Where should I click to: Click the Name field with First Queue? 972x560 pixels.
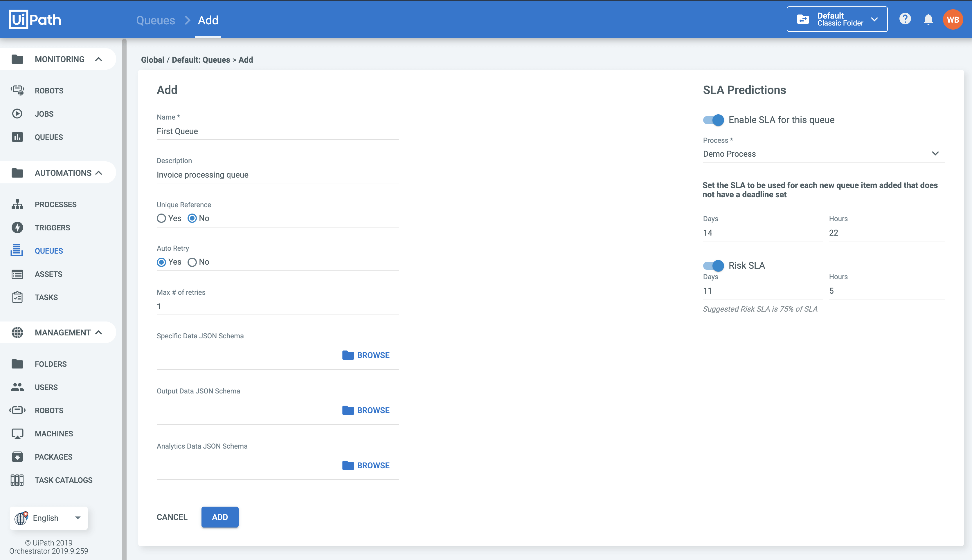278,131
